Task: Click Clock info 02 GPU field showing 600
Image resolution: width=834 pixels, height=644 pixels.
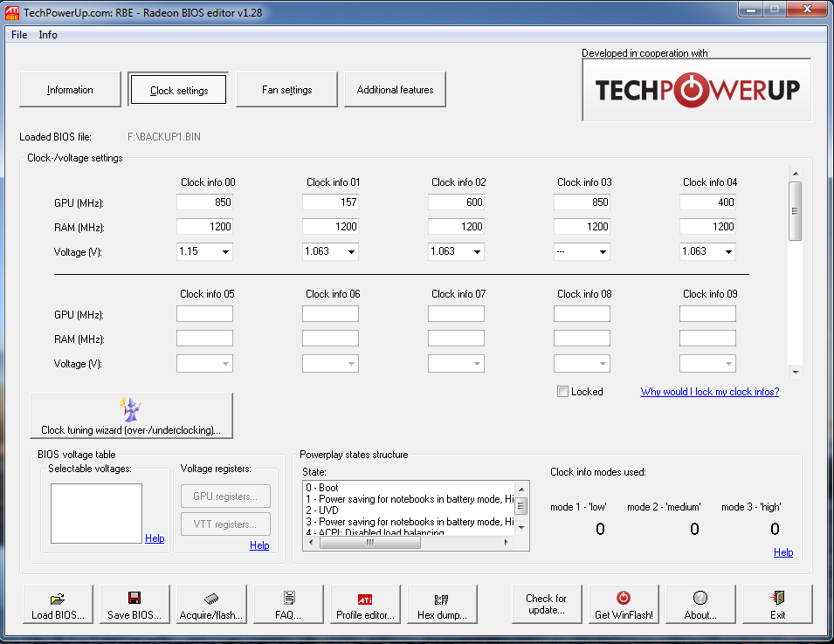Action: click(456, 202)
